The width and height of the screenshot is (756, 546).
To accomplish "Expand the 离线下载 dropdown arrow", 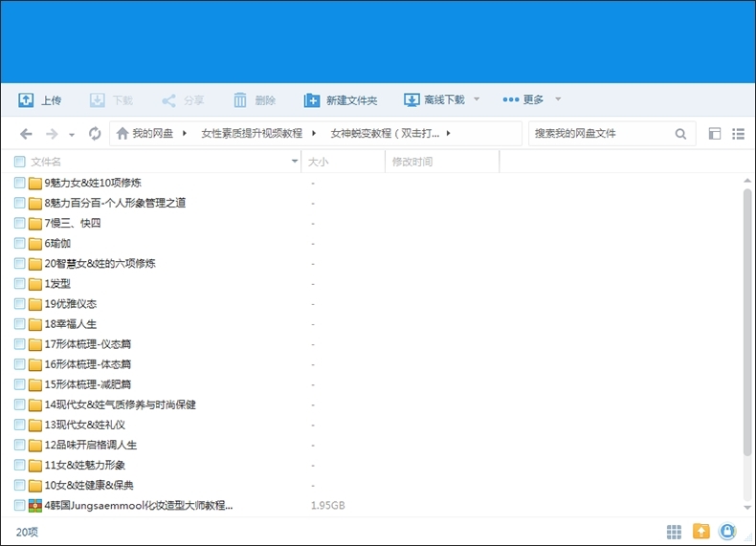I will click(477, 100).
